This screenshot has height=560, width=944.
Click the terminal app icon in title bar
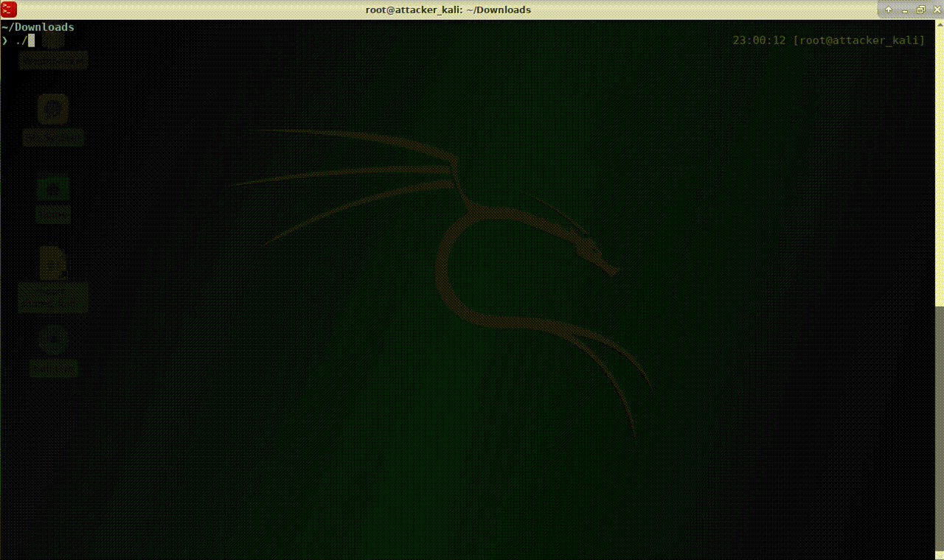(9, 10)
